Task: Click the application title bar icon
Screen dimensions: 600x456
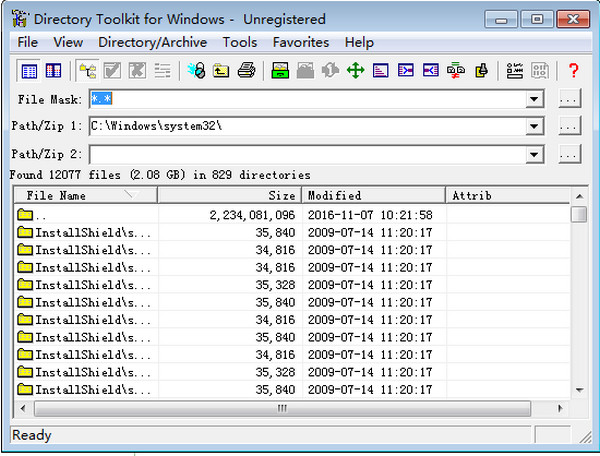Action: tap(20, 19)
